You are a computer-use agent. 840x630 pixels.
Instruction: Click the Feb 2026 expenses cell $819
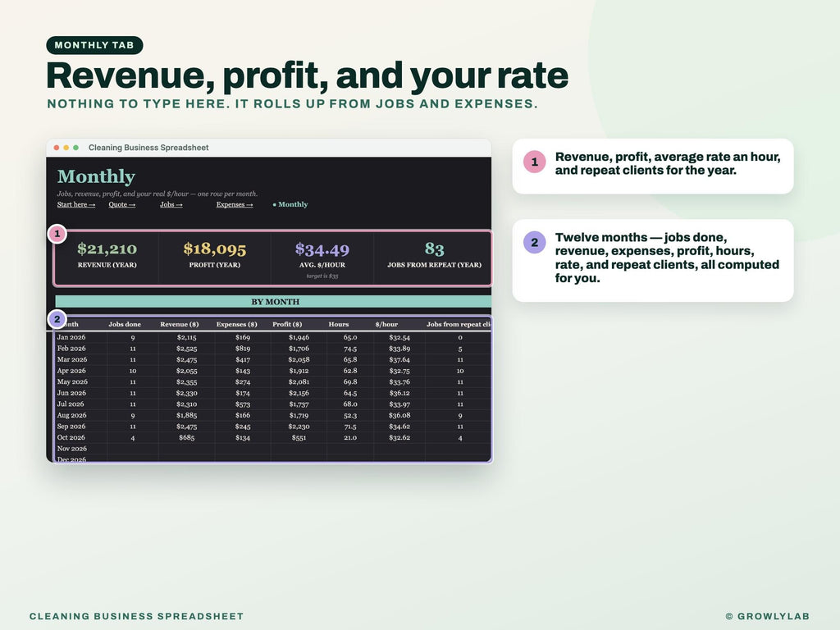coord(243,349)
